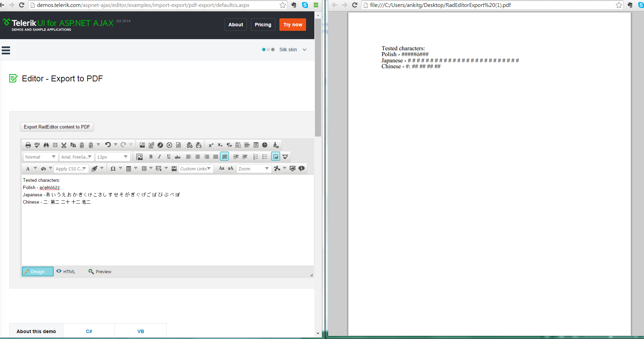Open the Insert Table tool

tap(128, 169)
